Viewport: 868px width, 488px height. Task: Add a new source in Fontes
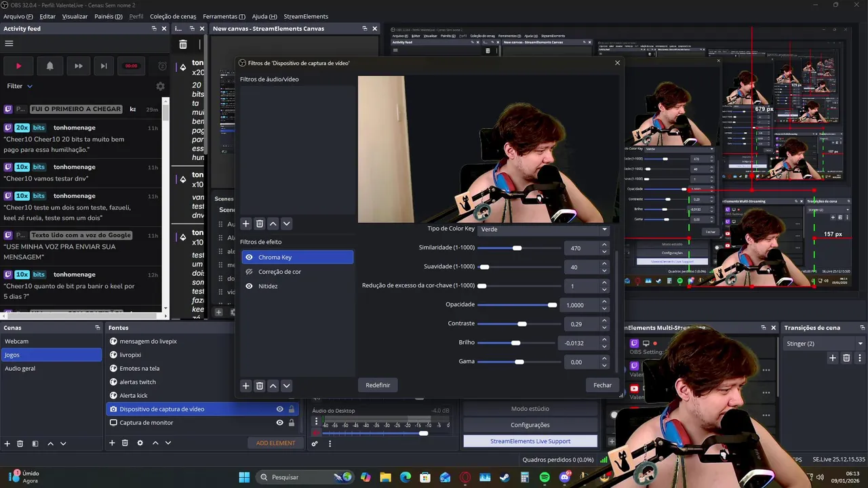[x=112, y=443]
